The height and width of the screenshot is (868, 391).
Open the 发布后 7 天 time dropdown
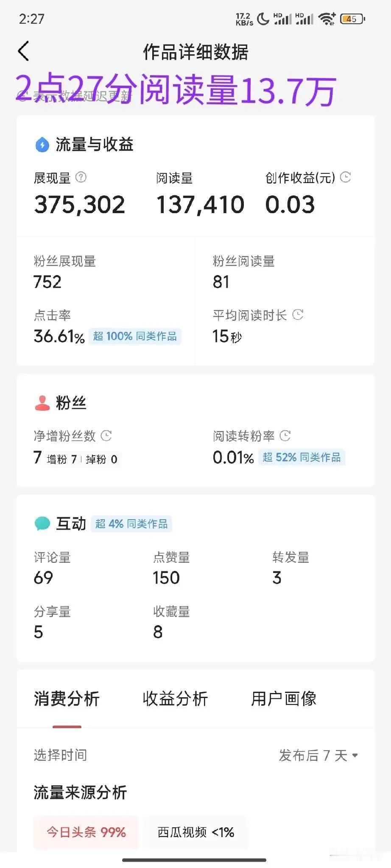(x=318, y=755)
